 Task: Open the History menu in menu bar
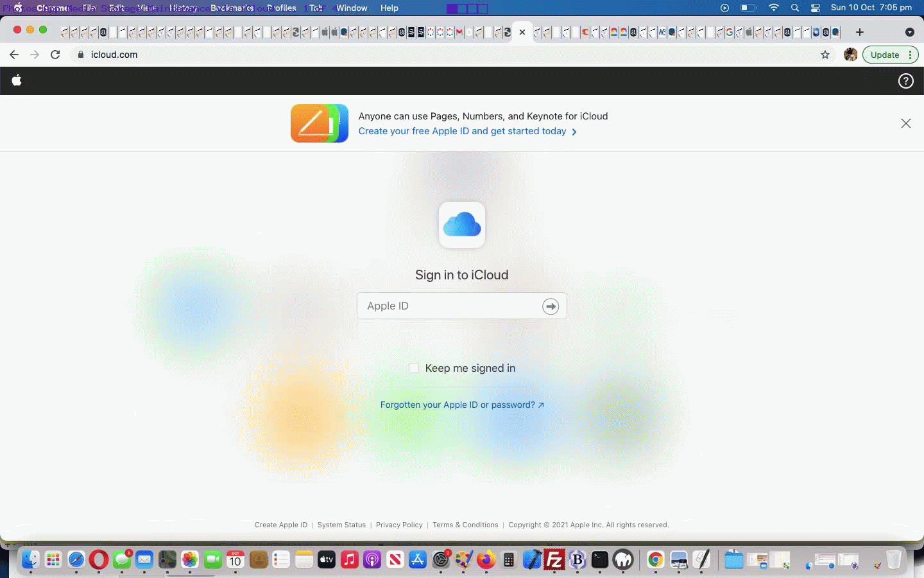pyautogui.click(x=183, y=8)
